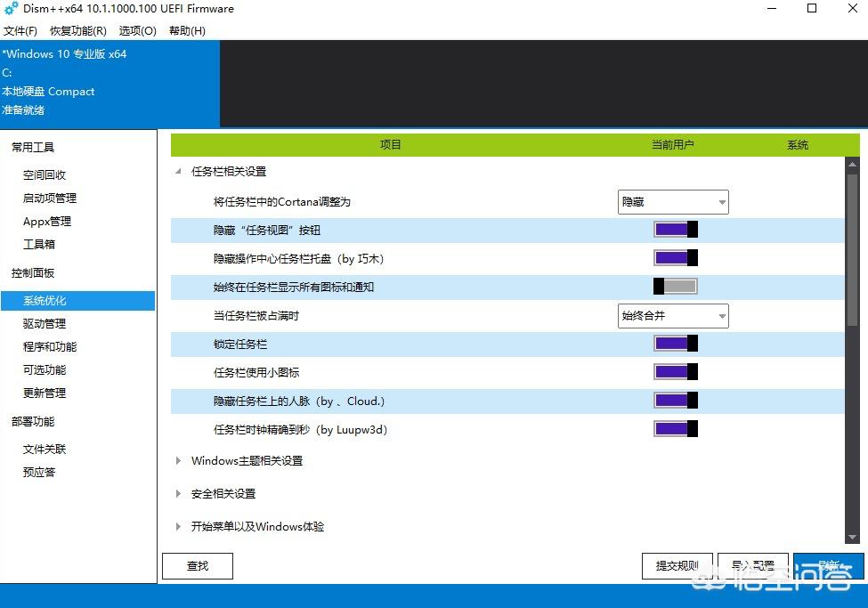Toggle 任务栏使用小图标 switch
This screenshot has width=868, height=608.
pos(676,371)
